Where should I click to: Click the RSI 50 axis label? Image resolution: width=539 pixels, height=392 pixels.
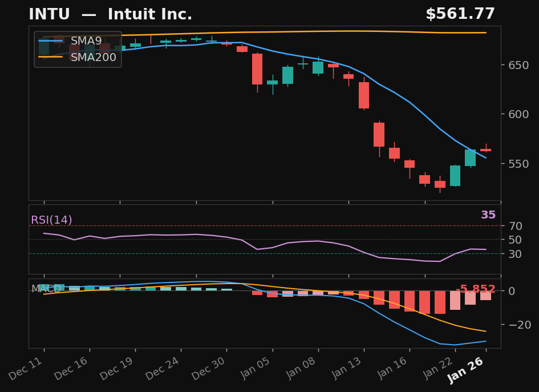click(x=516, y=240)
